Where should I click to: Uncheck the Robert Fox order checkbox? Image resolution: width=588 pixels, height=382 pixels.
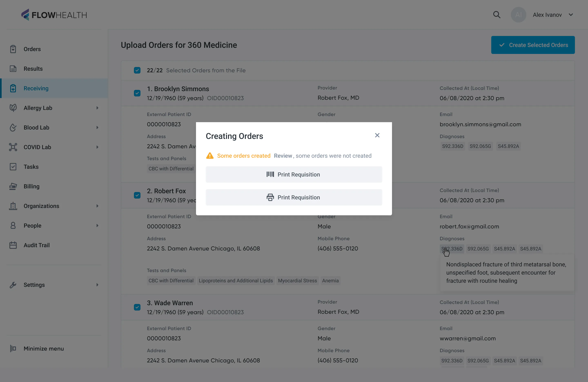tap(137, 195)
